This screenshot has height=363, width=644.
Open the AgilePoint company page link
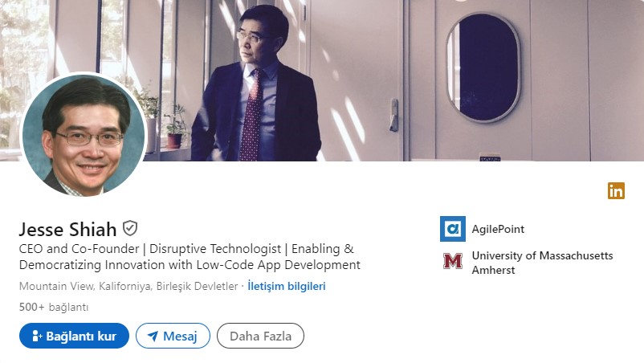coord(498,229)
